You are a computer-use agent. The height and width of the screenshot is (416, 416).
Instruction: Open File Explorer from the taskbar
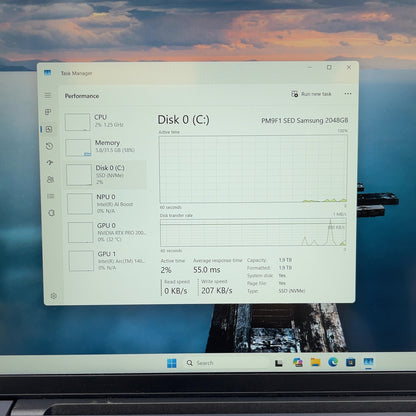(315, 362)
